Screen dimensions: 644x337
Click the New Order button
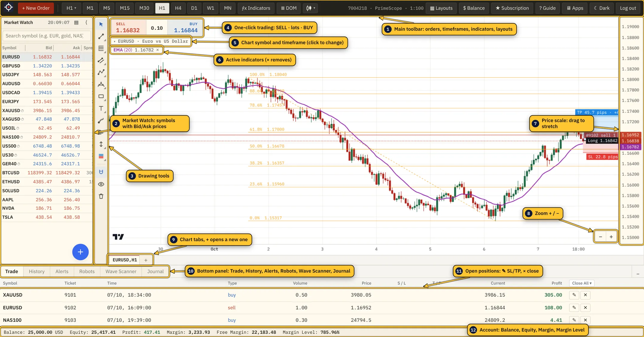click(36, 8)
